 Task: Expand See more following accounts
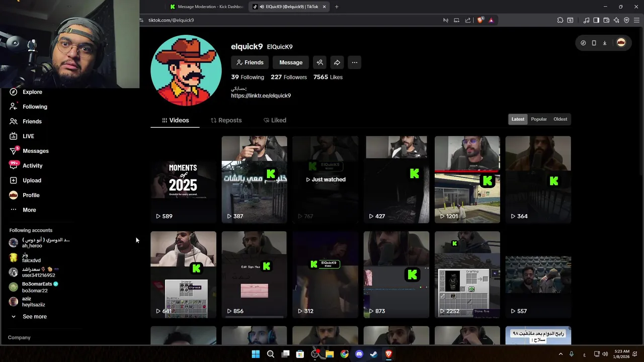[29, 316]
